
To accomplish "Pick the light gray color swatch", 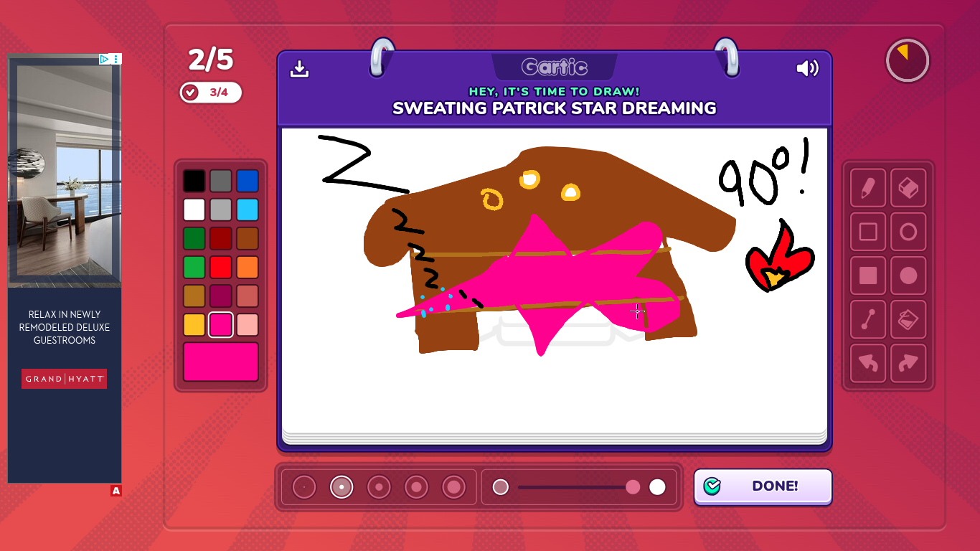I will tap(221, 209).
